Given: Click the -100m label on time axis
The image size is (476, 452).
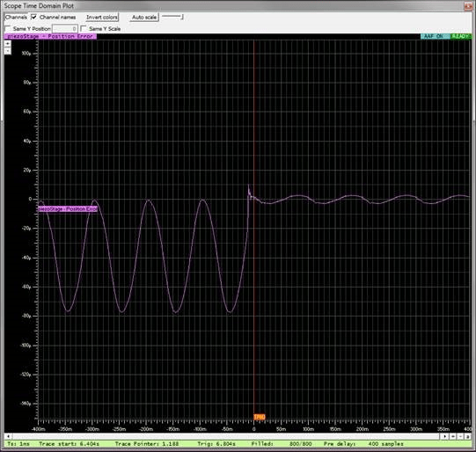Looking at the screenshot, I should tap(200, 429).
